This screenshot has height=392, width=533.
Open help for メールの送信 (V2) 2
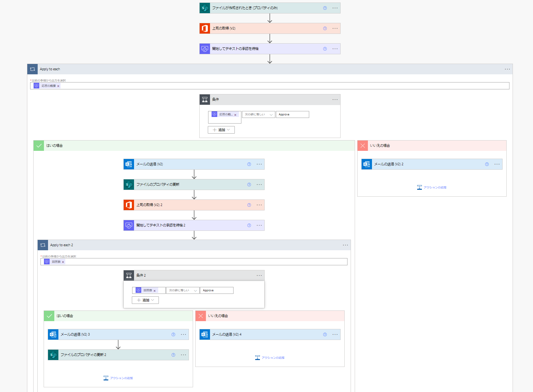487,164
